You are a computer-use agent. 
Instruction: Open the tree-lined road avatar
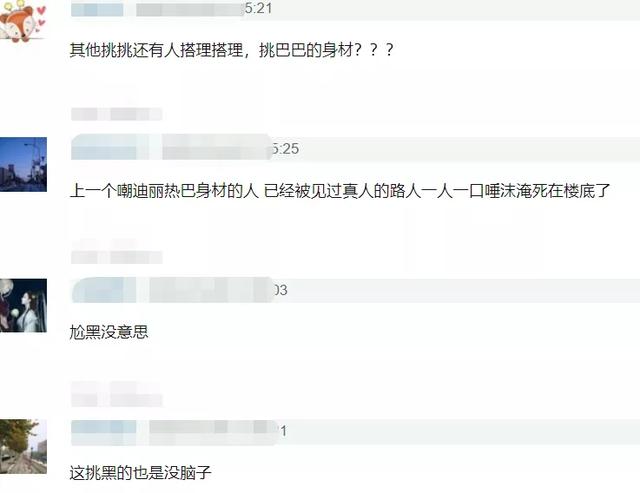pos(23,446)
